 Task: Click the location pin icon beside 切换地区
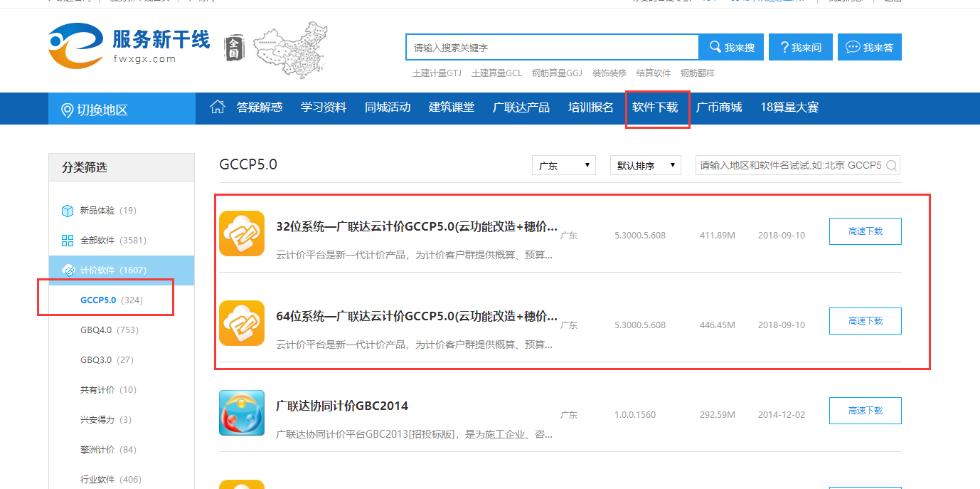pos(68,110)
